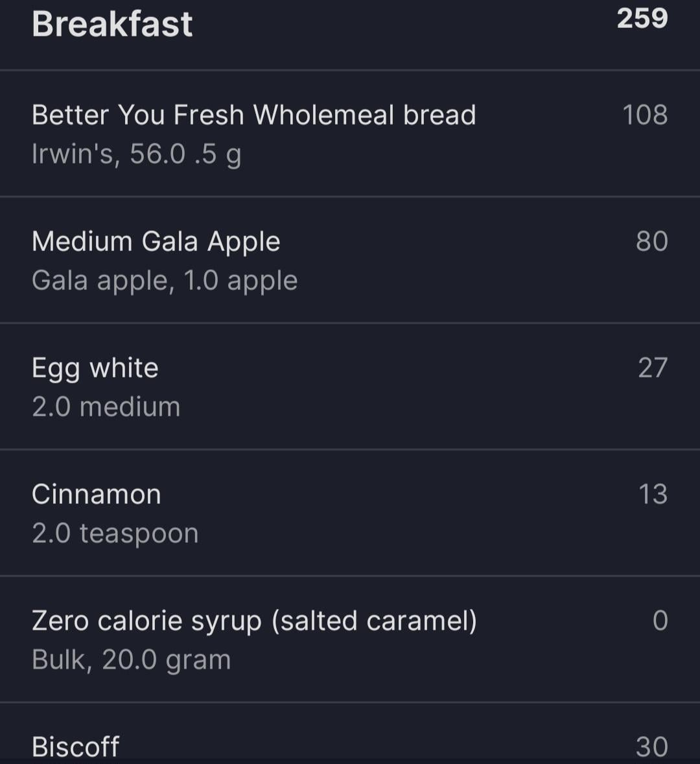The height and width of the screenshot is (764, 700).
Task: Open the Biscoff food entry
Action: tap(350, 734)
